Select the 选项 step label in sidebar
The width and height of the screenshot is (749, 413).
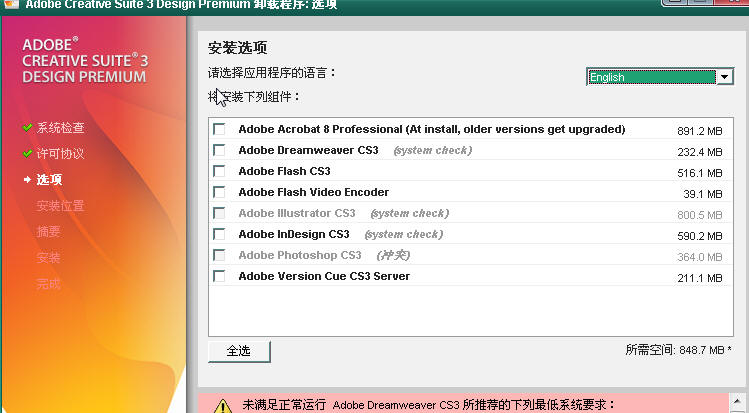click(49, 180)
